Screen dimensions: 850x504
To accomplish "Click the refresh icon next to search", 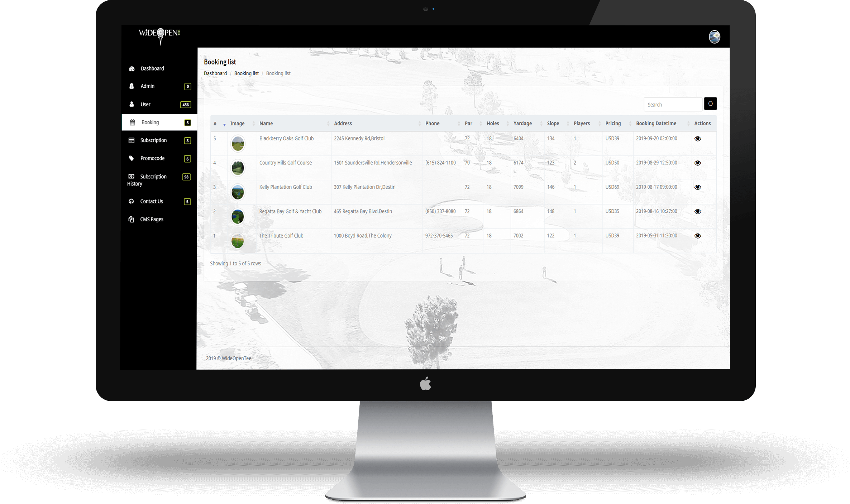I will click(x=710, y=104).
